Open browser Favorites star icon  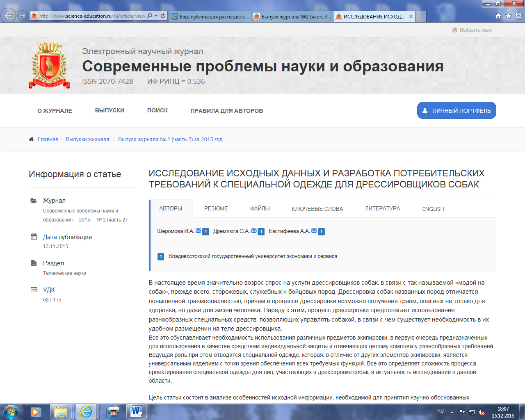(x=508, y=16)
